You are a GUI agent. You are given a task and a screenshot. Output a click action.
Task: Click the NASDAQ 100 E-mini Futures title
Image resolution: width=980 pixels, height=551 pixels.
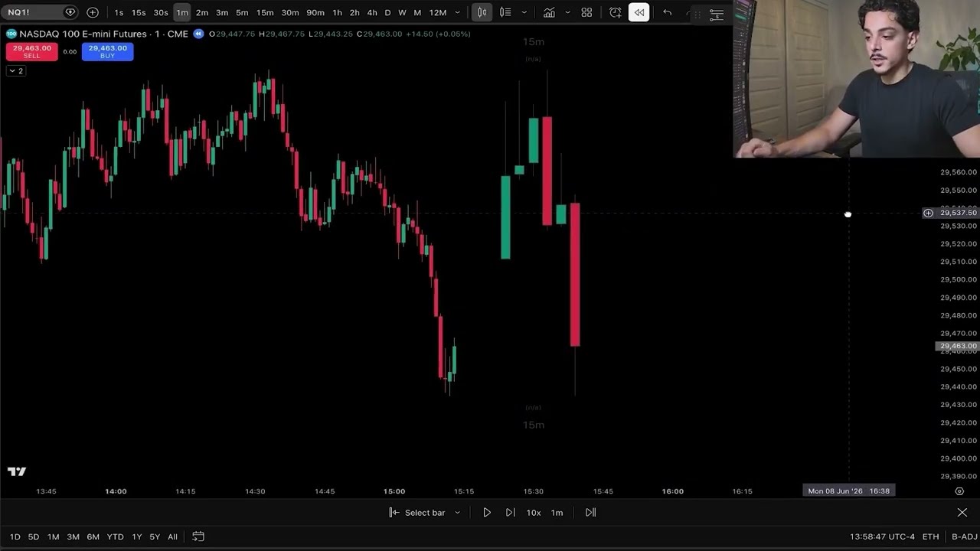tap(83, 34)
